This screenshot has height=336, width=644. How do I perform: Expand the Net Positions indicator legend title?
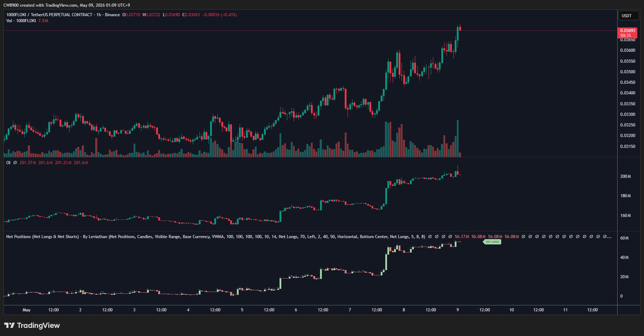click(215, 237)
